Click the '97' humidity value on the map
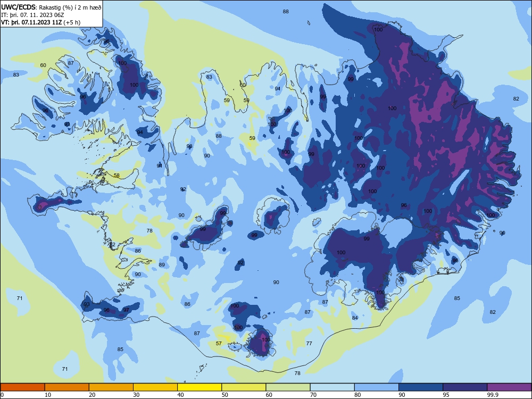 click(126, 310)
